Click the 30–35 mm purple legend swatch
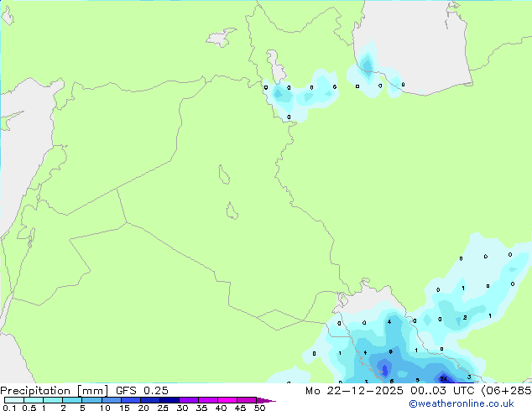The image size is (532, 411). (189, 400)
